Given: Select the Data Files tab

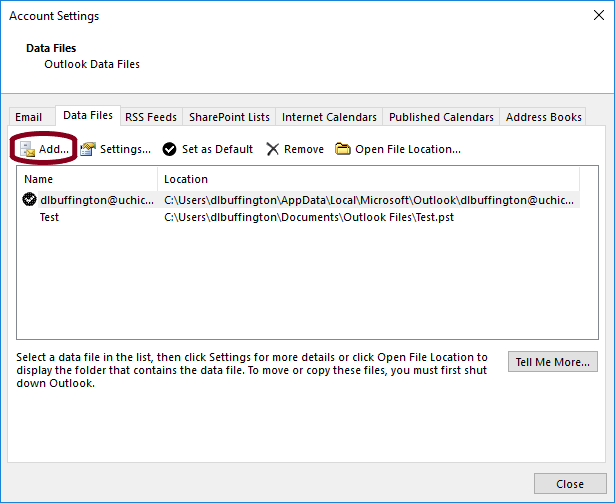Looking at the screenshot, I should click(x=88, y=115).
